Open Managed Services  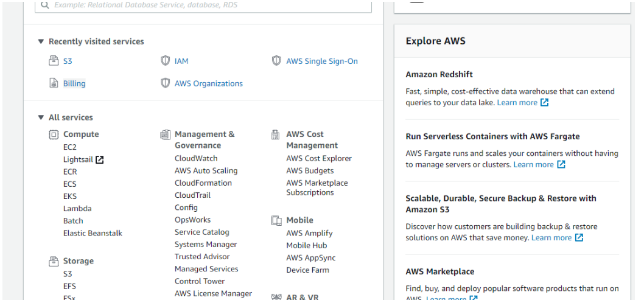point(206,269)
